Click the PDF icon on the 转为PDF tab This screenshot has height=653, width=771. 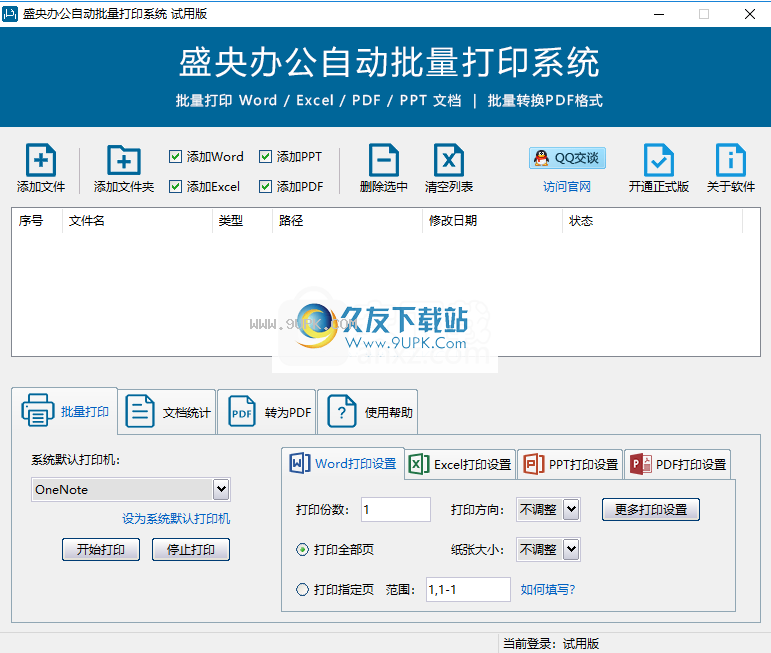point(242,411)
